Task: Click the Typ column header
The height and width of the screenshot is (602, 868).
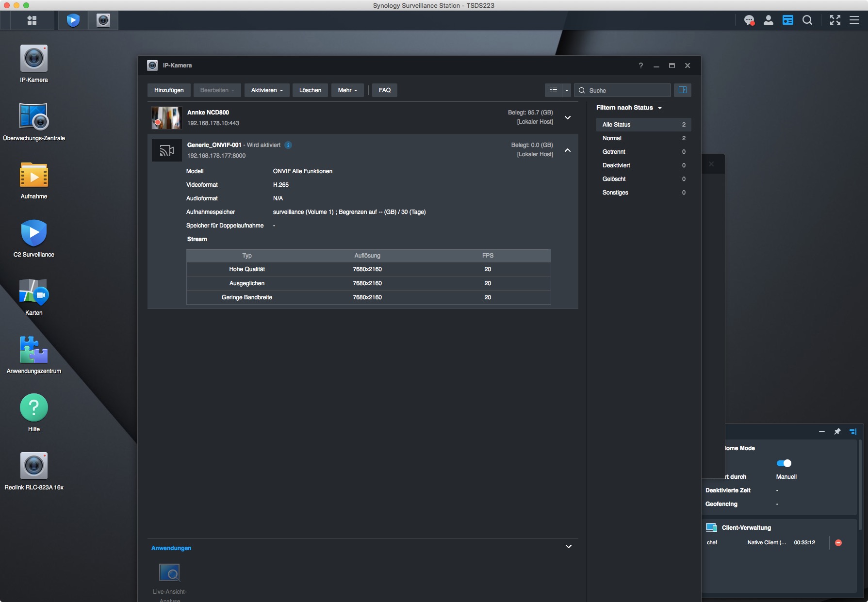Action: pyautogui.click(x=247, y=256)
